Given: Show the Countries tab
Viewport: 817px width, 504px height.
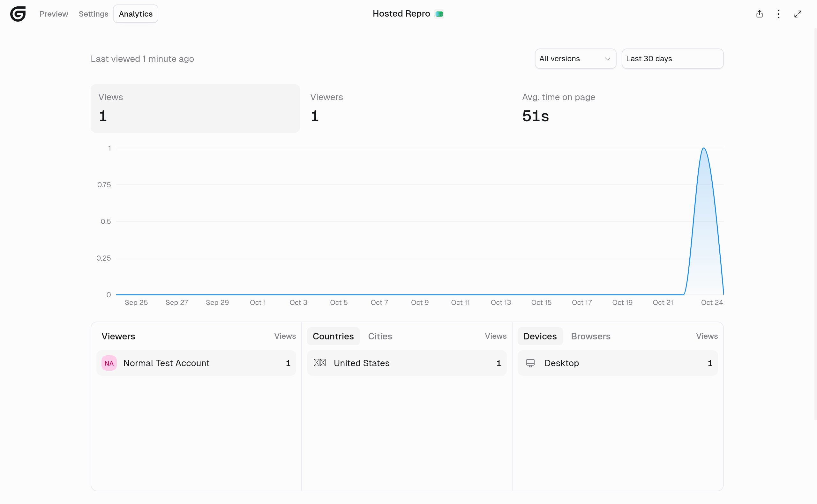Looking at the screenshot, I should pyautogui.click(x=333, y=336).
